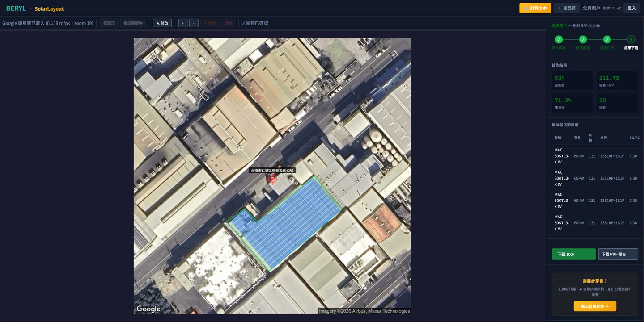Image resolution: width=644 pixels, height=322 pixels.
Task: Click the BERYL logo
Action: tap(16, 8)
